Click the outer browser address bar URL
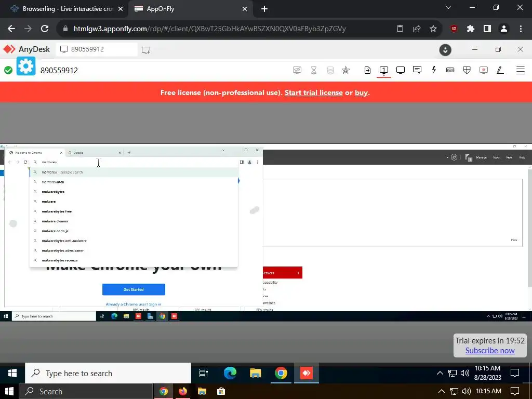This screenshot has height=399, width=532. pyautogui.click(x=210, y=29)
